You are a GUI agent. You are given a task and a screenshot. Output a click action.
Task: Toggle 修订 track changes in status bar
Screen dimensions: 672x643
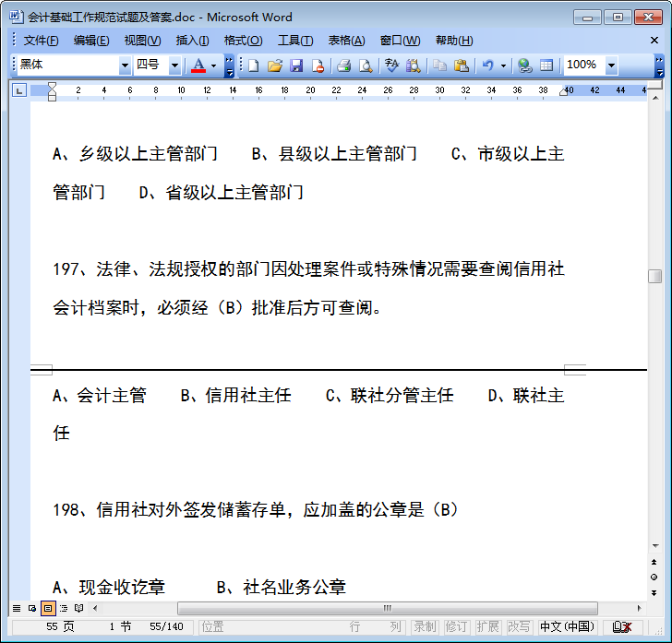(x=456, y=626)
